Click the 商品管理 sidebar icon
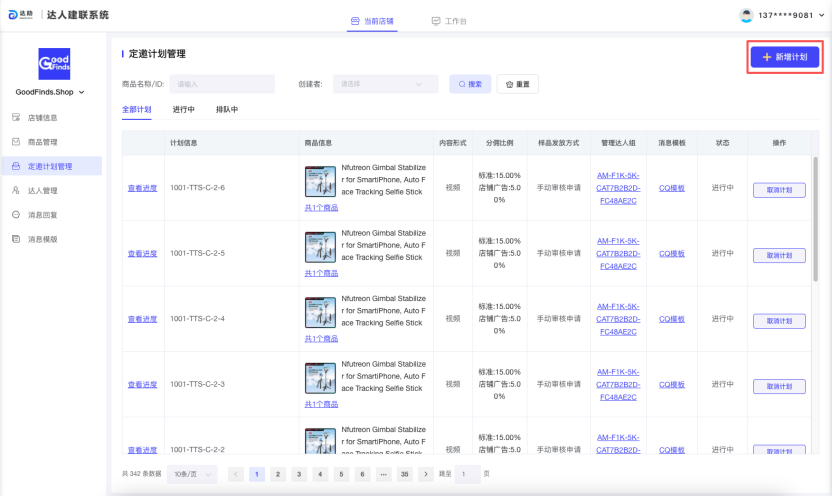Viewport: 832px width, 496px height. [16, 142]
